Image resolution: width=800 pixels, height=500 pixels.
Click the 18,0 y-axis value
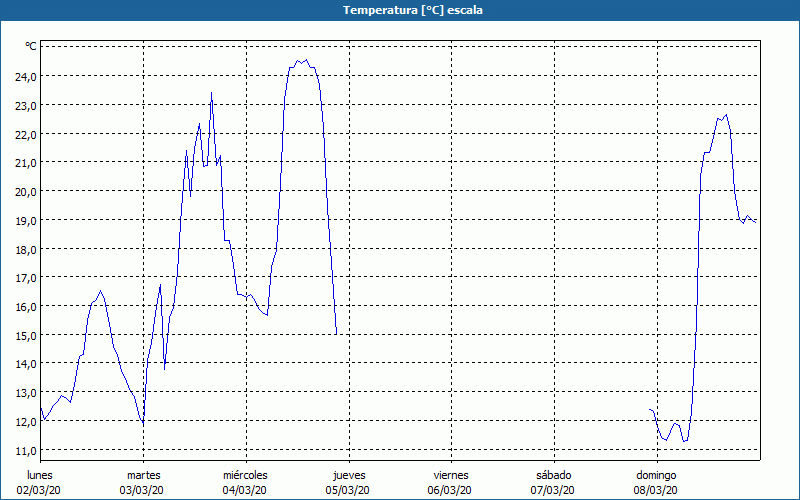[26, 249]
